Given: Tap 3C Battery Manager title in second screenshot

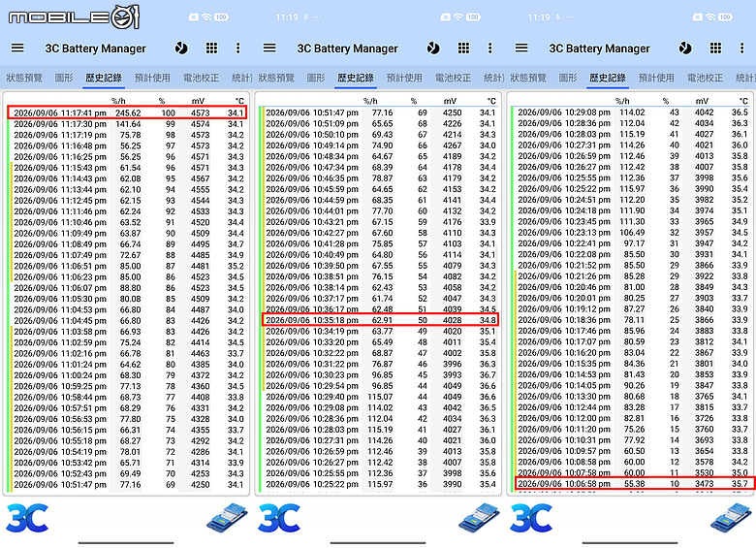Looking at the screenshot, I should point(348,48).
